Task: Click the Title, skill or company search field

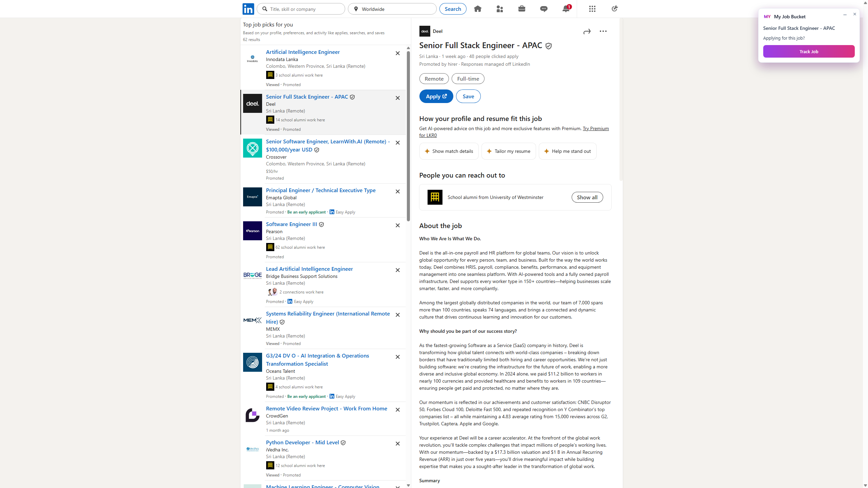Action: tap(301, 9)
